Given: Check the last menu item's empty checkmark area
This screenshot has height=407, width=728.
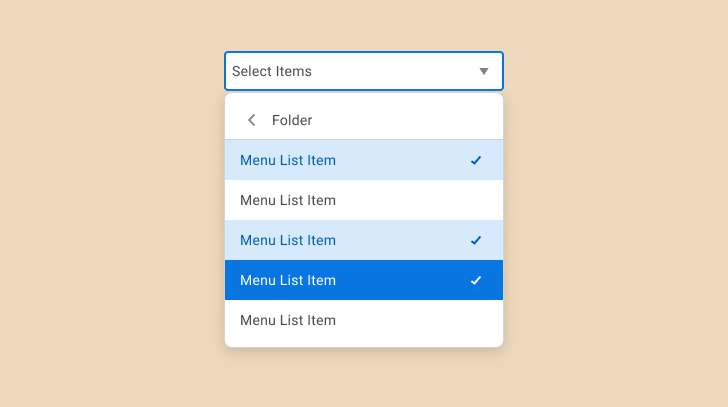Looking at the screenshot, I should point(476,320).
